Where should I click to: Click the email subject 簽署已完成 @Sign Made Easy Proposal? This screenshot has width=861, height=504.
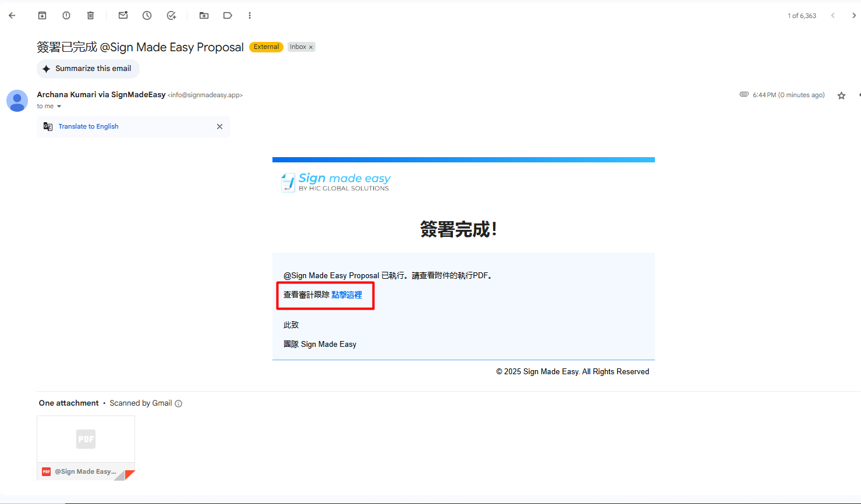click(x=140, y=47)
